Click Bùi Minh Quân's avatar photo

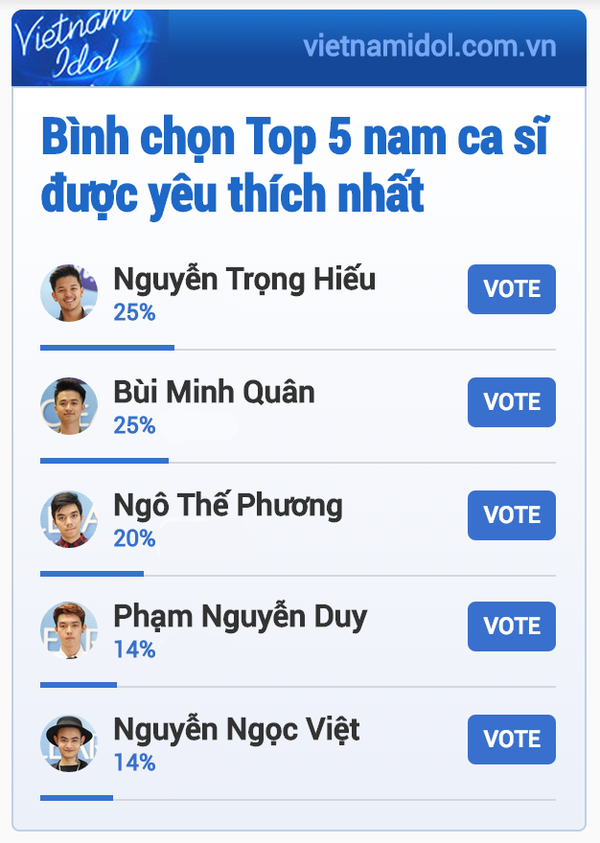click(69, 406)
